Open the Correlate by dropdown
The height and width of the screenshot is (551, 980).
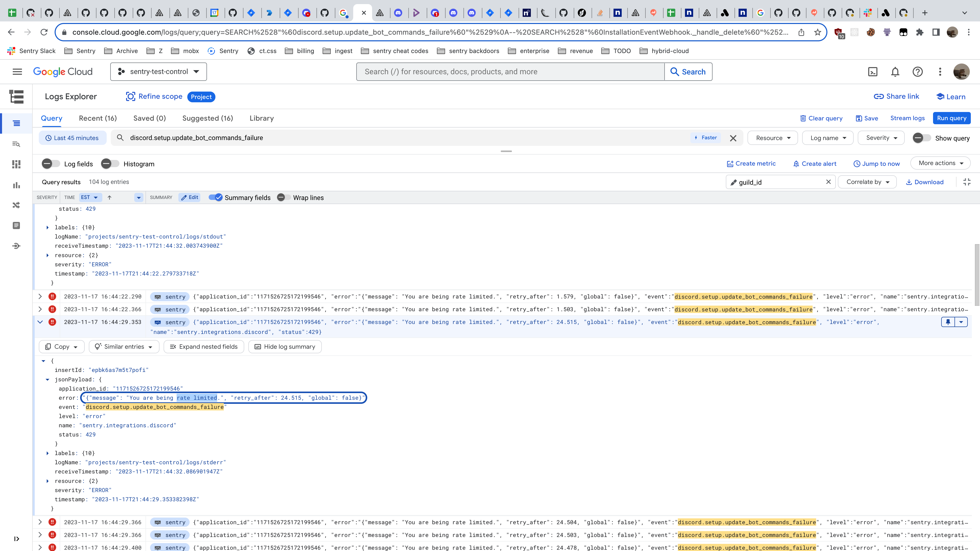(867, 182)
